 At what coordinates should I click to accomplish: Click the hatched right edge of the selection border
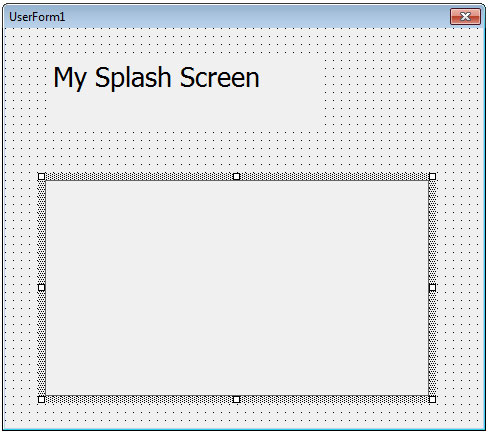[x=432, y=232]
